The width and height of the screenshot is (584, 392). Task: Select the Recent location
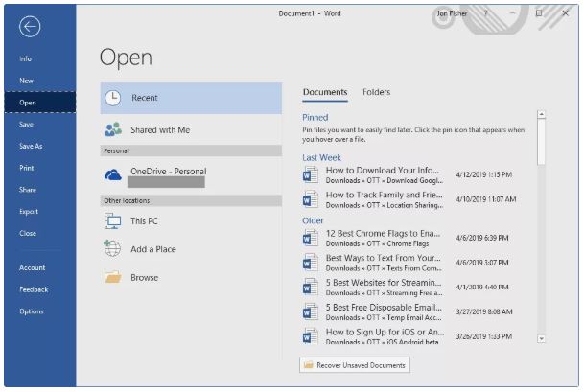(191, 98)
